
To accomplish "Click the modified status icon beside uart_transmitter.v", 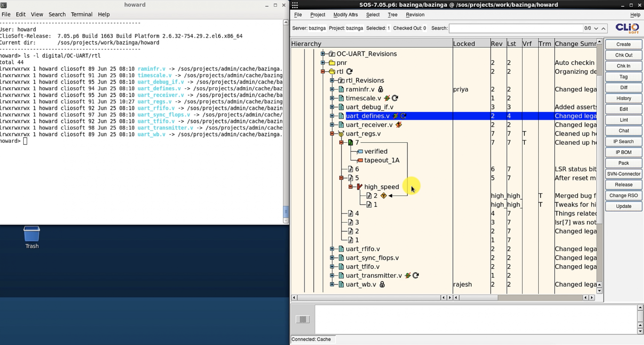I will coord(408,275).
